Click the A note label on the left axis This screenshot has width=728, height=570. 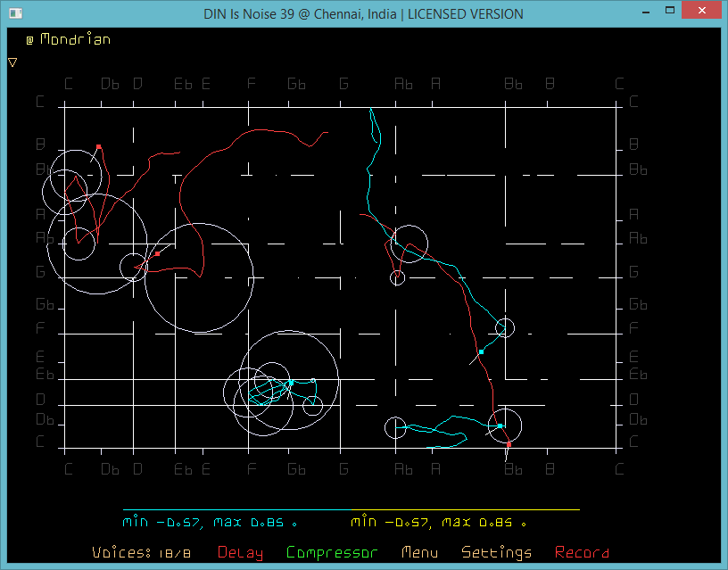point(40,214)
